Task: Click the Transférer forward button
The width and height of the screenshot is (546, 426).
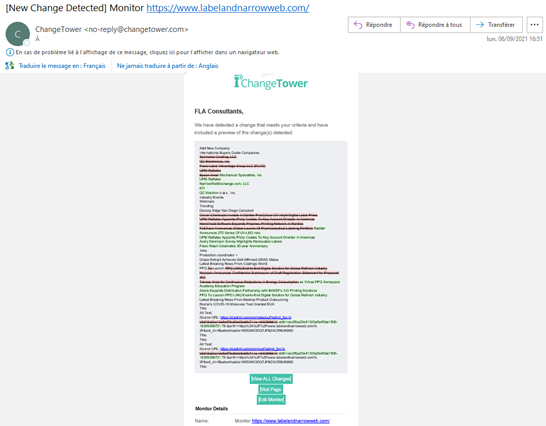Action: [496, 25]
